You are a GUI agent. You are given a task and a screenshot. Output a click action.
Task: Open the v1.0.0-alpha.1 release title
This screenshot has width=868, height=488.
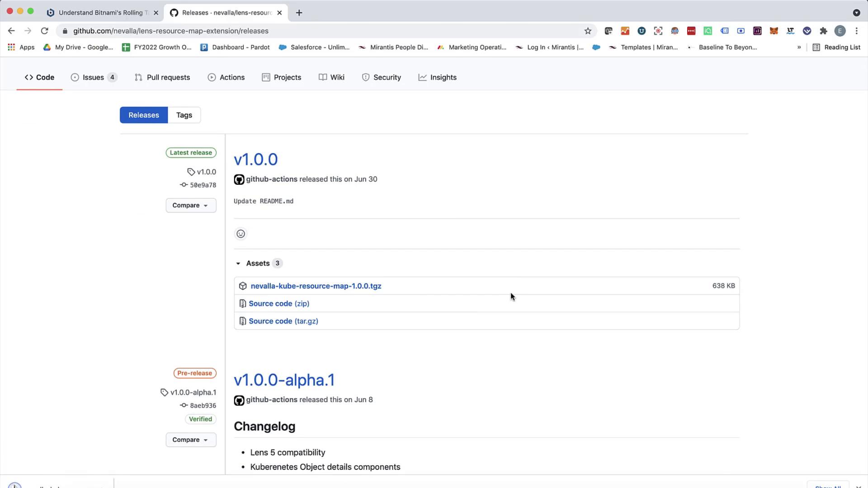284,380
